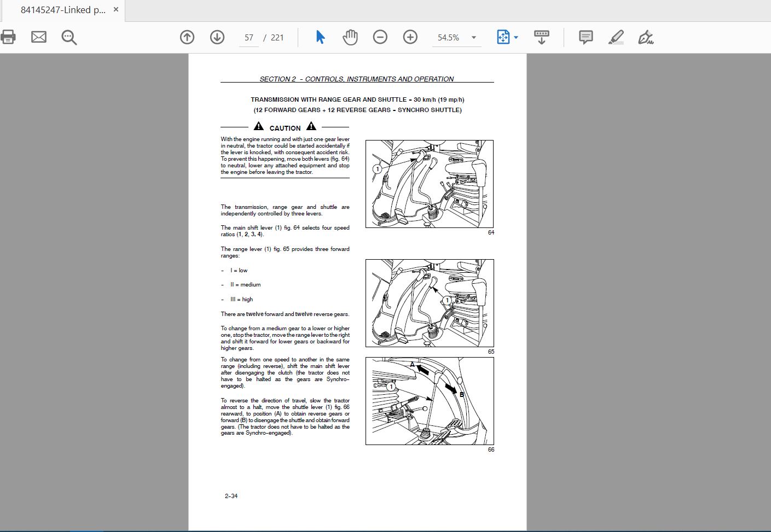Click figure 64 main shift lever illustration
The width and height of the screenshot is (771, 532).
click(430, 184)
